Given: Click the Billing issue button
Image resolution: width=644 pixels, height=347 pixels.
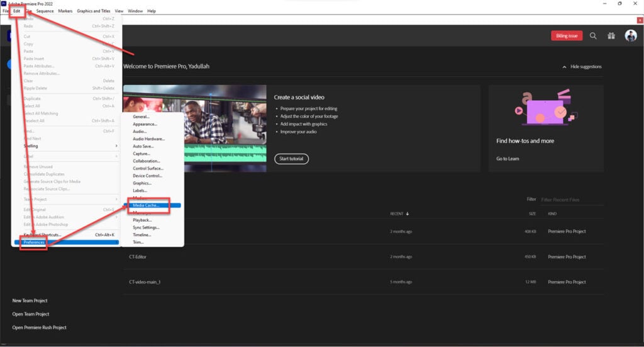Looking at the screenshot, I should [x=567, y=36].
